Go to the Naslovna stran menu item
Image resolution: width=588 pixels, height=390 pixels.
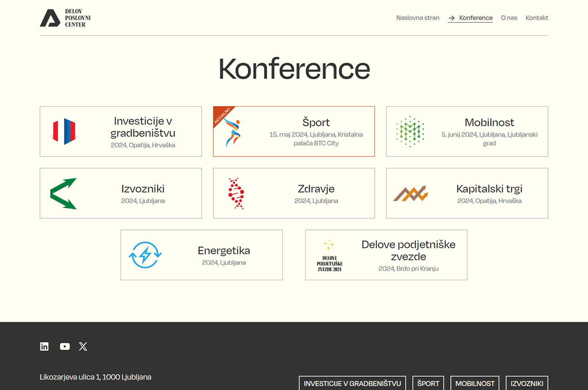tap(418, 18)
